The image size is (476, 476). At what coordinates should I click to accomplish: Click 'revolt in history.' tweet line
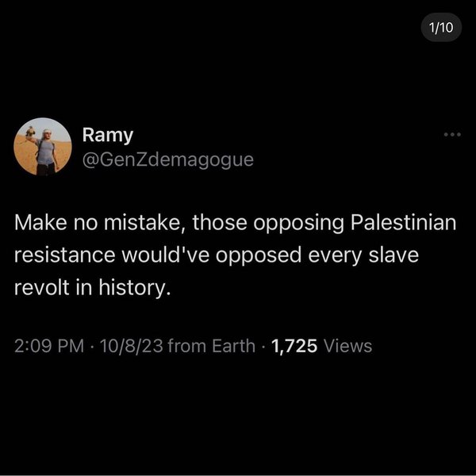(93, 287)
